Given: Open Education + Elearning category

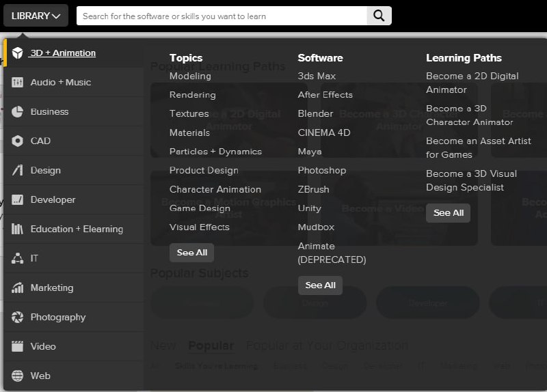Looking at the screenshot, I should click(77, 229).
